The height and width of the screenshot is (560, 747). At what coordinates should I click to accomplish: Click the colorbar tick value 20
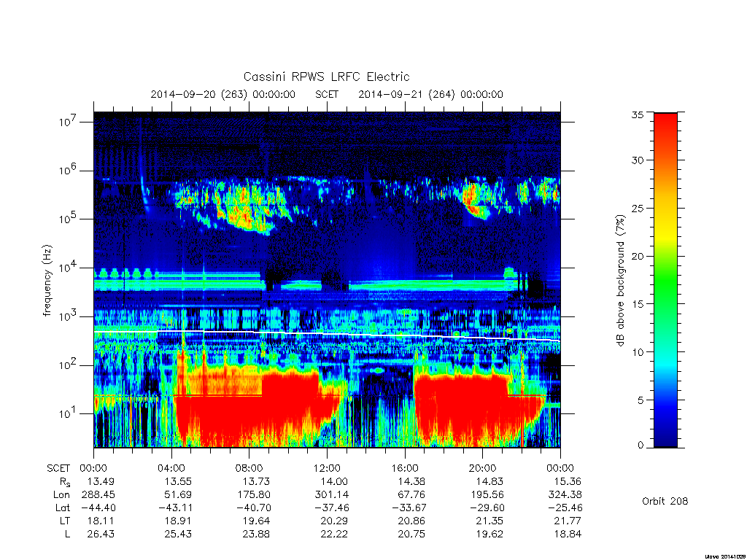point(638,256)
